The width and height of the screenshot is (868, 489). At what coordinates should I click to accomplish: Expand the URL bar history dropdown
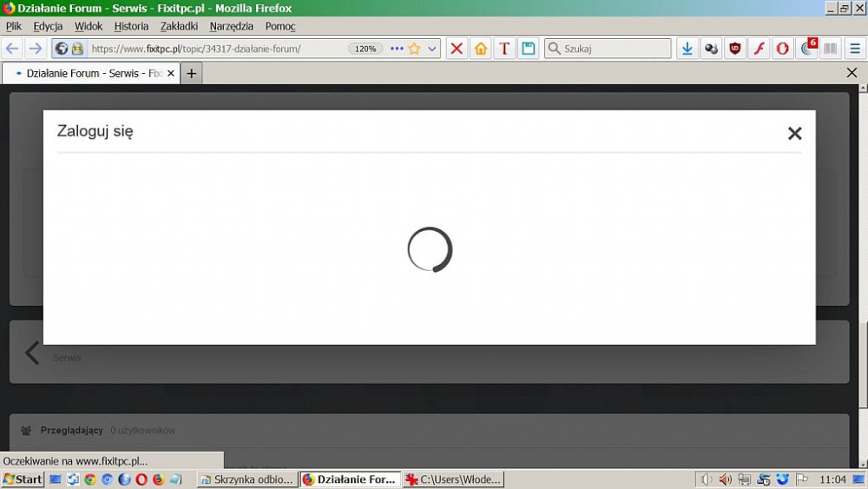pos(432,49)
